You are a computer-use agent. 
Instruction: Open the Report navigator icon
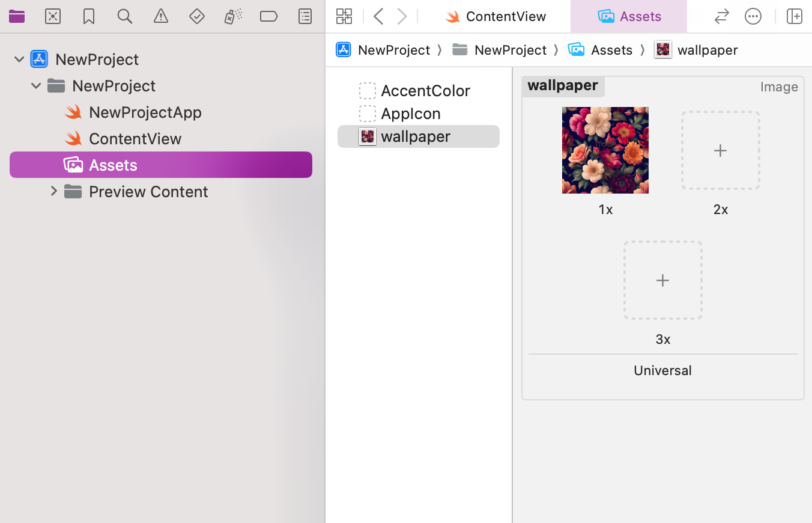point(305,16)
